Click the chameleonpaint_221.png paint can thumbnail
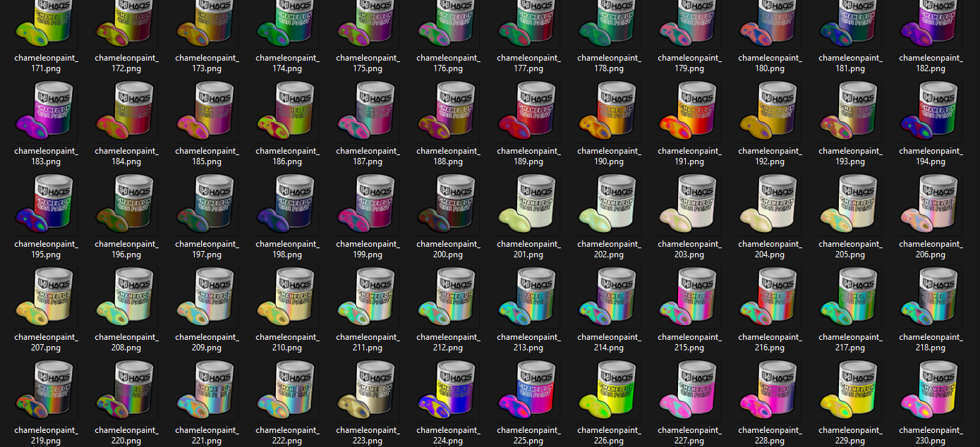980x447 pixels. pyautogui.click(x=207, y=390)
